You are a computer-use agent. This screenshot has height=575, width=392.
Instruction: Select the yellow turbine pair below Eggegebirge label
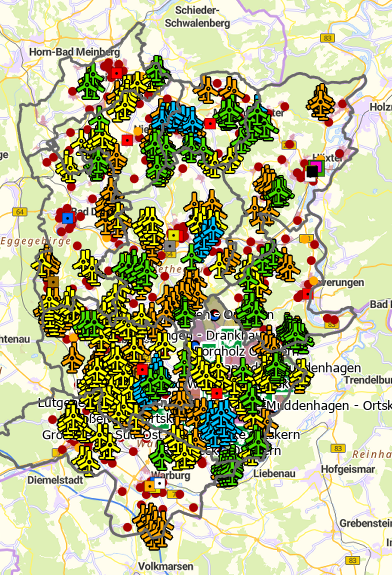point(87,267)
